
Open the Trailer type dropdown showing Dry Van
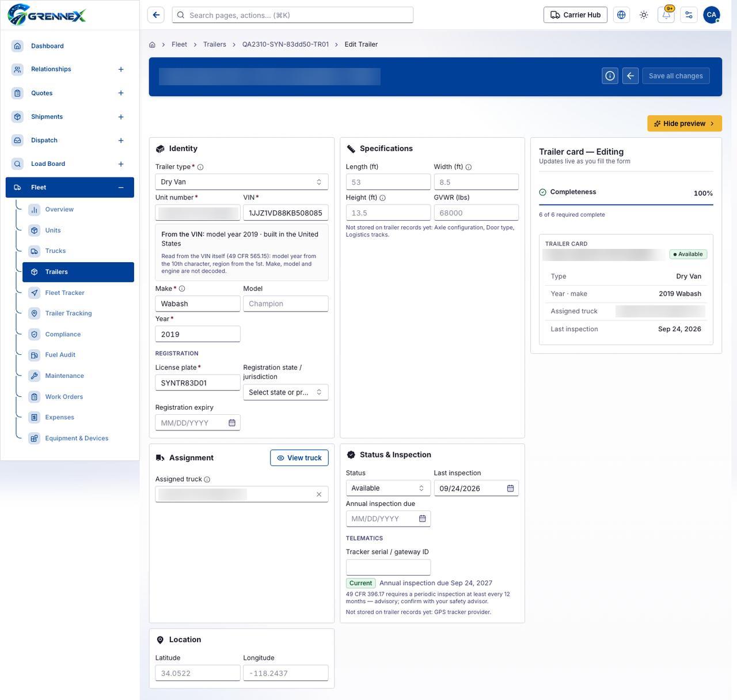pos(242,182)
